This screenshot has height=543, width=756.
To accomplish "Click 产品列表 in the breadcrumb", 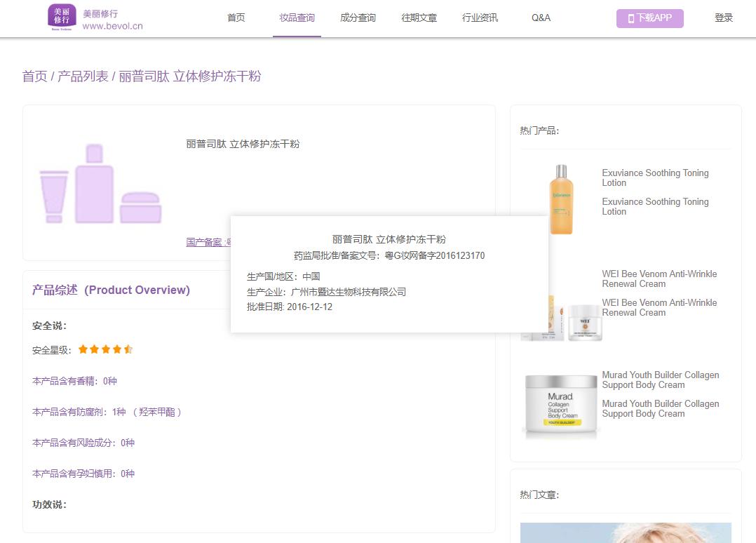I will tap(83, 76).
